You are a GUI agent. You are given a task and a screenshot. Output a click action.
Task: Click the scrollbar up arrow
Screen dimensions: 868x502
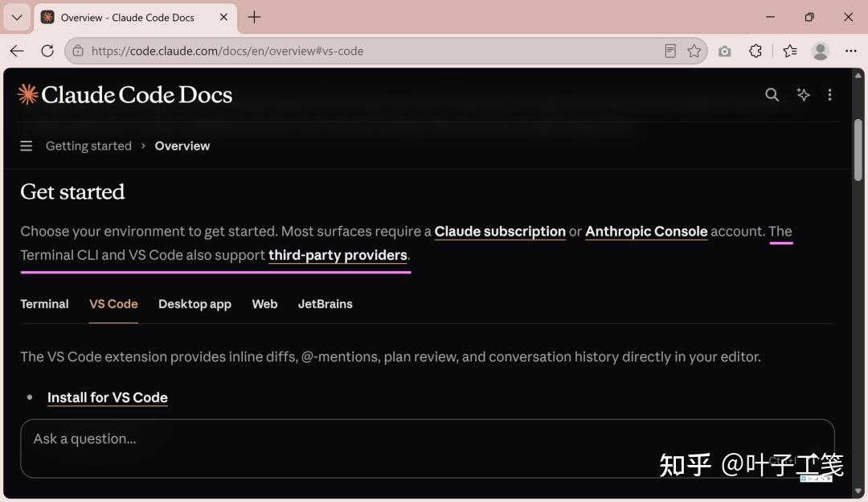[858, 76]
